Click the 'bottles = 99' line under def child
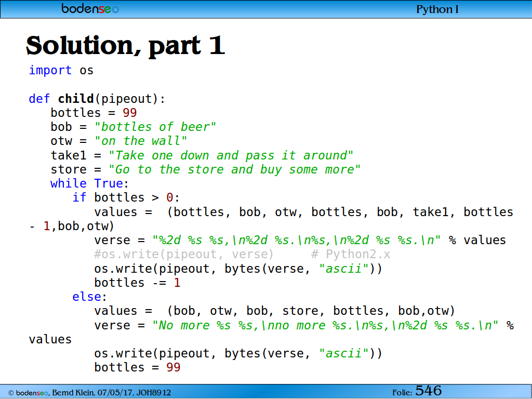The width and height of the screenshot is (532, 399). point(94,113)
